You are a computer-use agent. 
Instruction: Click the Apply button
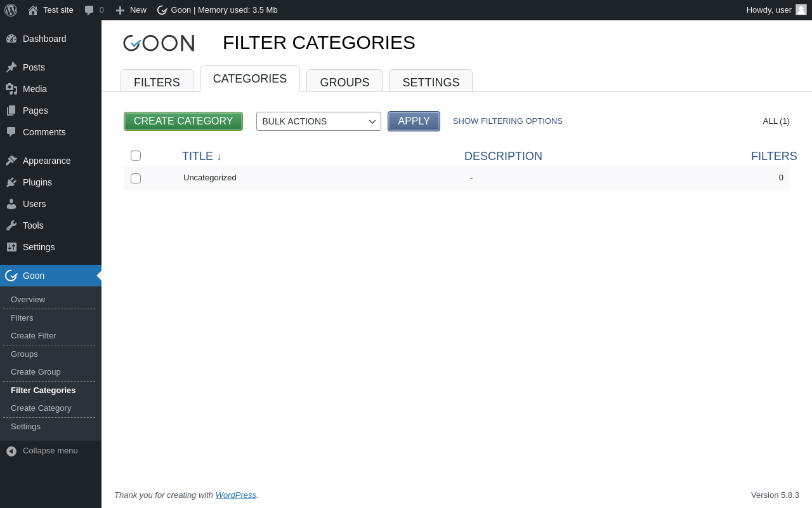click(414, 121)
